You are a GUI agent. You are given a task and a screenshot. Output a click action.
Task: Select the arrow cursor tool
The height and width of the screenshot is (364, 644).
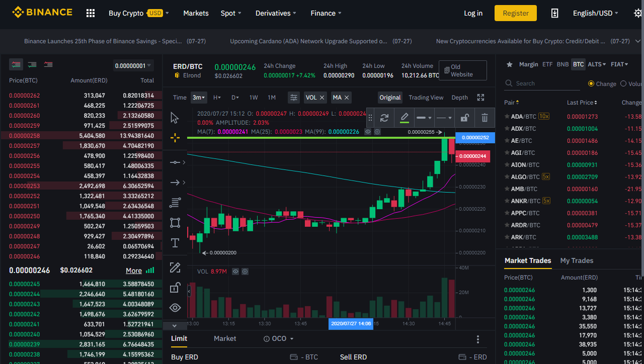tap(174, 118)
